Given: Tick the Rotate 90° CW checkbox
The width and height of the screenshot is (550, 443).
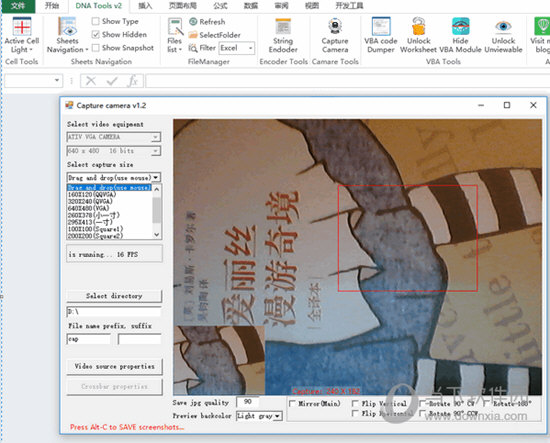Looking at the screenshot, I should pos(423,404).
